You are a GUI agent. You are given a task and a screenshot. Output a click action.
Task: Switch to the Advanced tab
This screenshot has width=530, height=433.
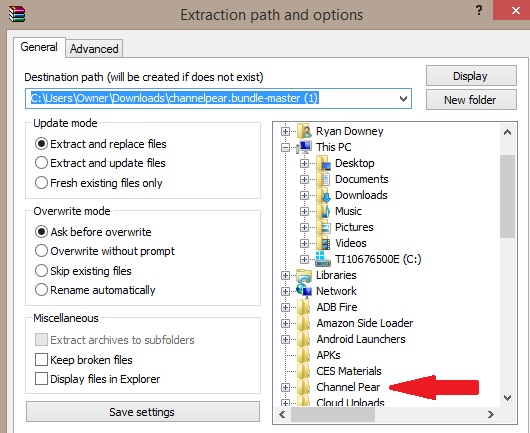coord(94,49)
